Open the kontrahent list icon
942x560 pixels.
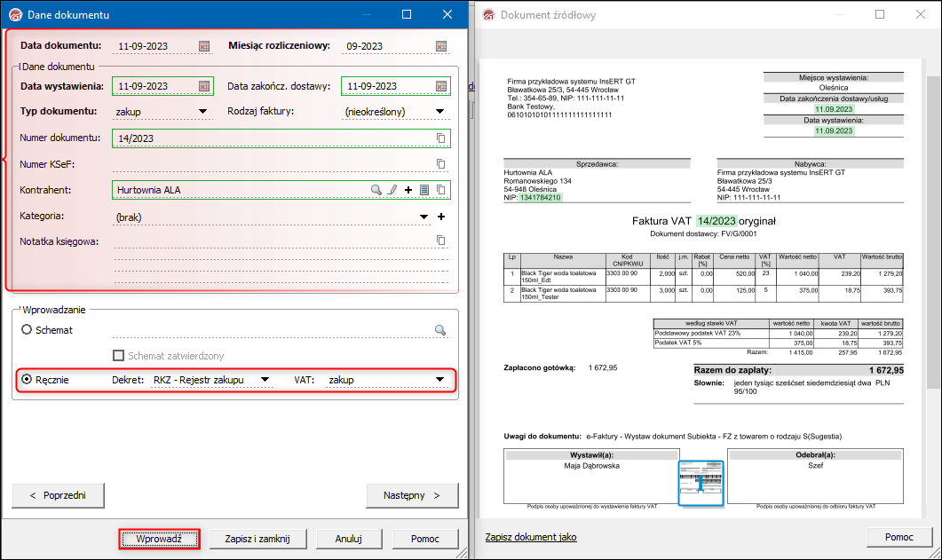424,189
